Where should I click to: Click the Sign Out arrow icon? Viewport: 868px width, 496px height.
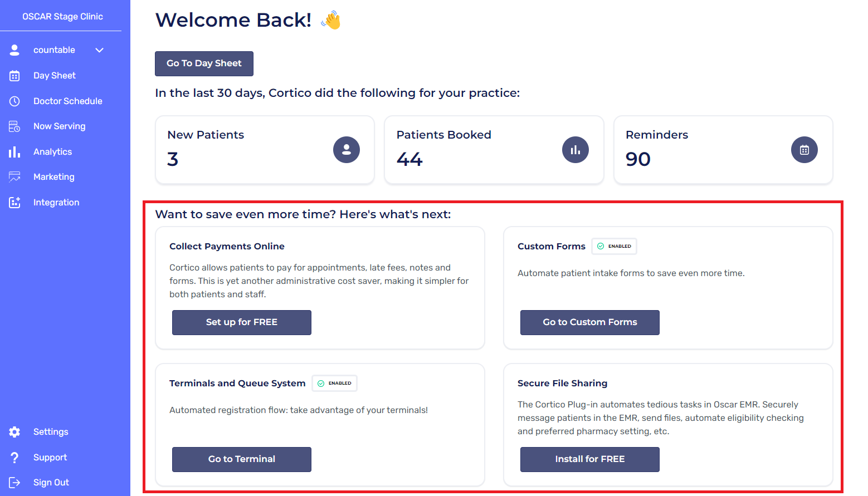[14, 483]
